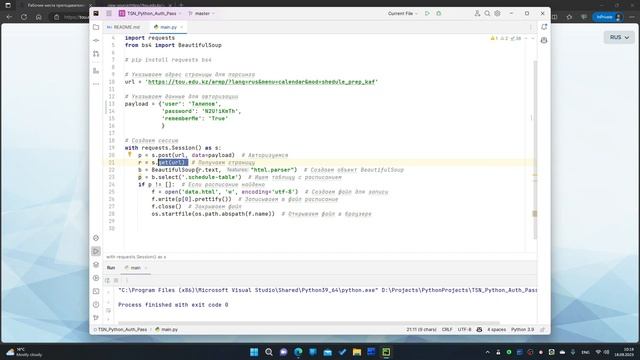Click the browser home button behind PyCharm
640x360 pixels.
click(38, 17)
